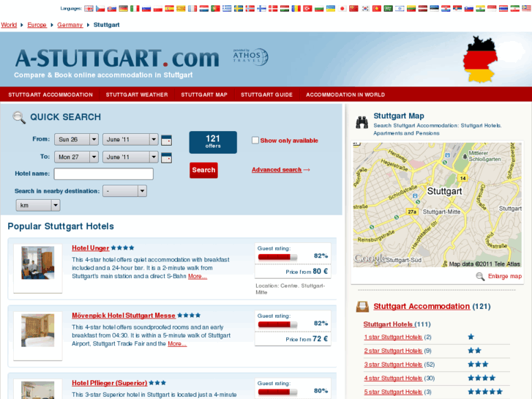This screenshot has height=399, width=532.
Task: Click More... link in Hotel Unger description
Action: click(x=198, y=276)
